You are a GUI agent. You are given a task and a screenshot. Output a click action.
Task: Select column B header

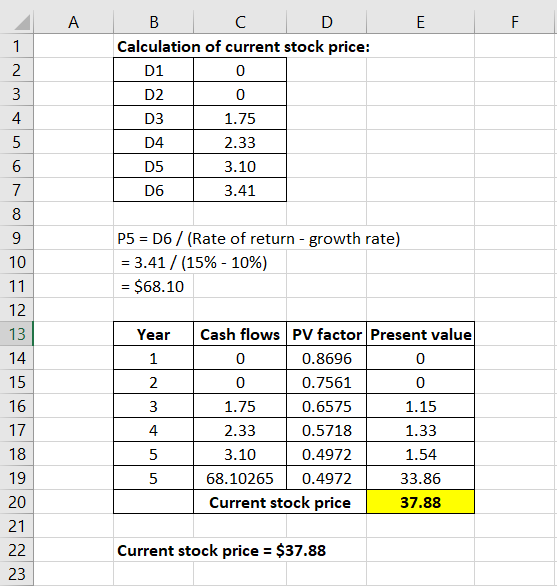click(154, 22)
